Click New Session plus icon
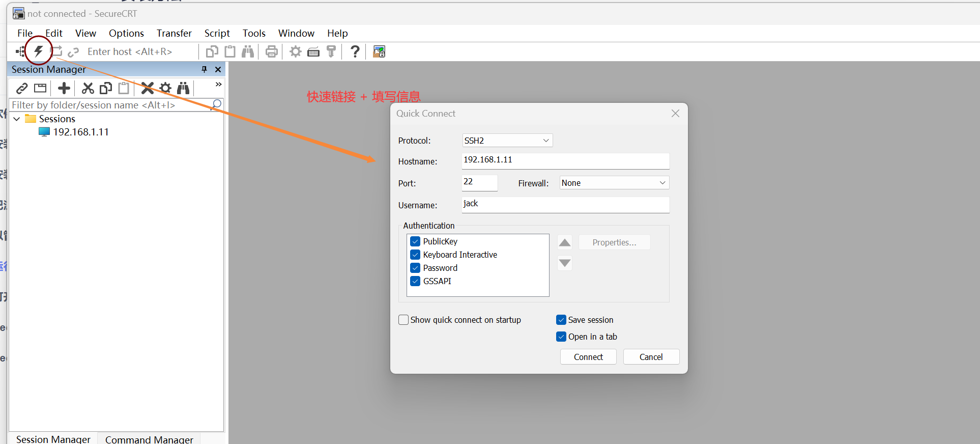 (64, 89)
